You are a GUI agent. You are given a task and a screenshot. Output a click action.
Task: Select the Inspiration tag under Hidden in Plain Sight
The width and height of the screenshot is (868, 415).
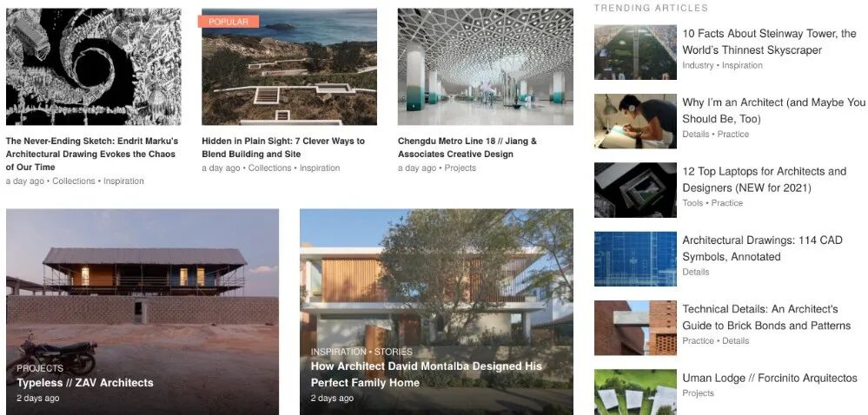coord(320,168)
